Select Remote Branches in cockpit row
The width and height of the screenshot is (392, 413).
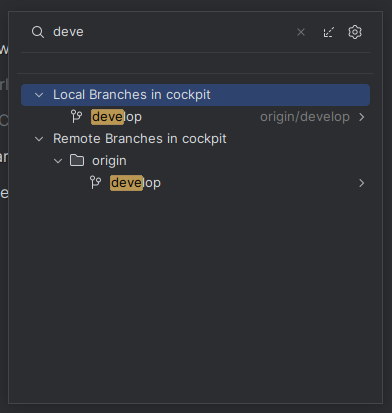click(x=195, y=139)
